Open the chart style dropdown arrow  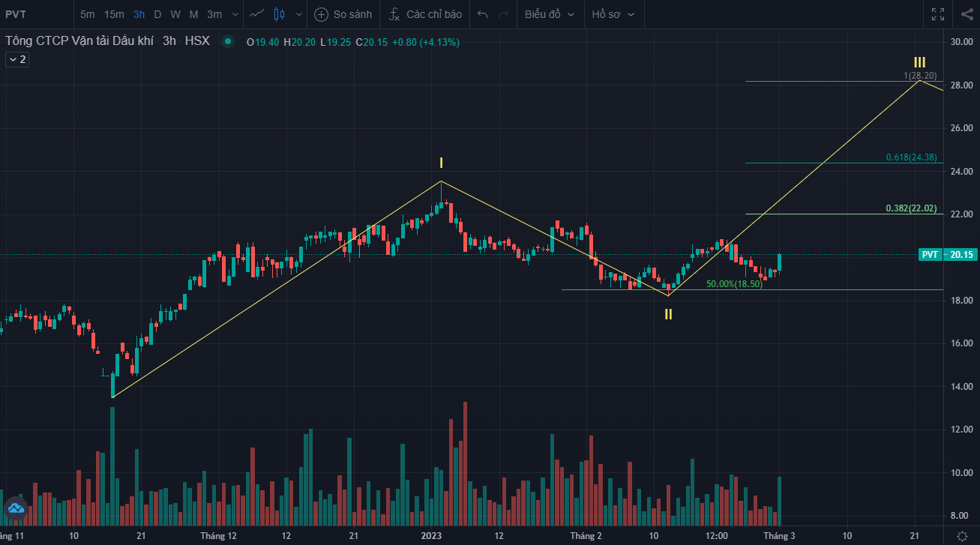pyautogui.click(x=300, y=14)
